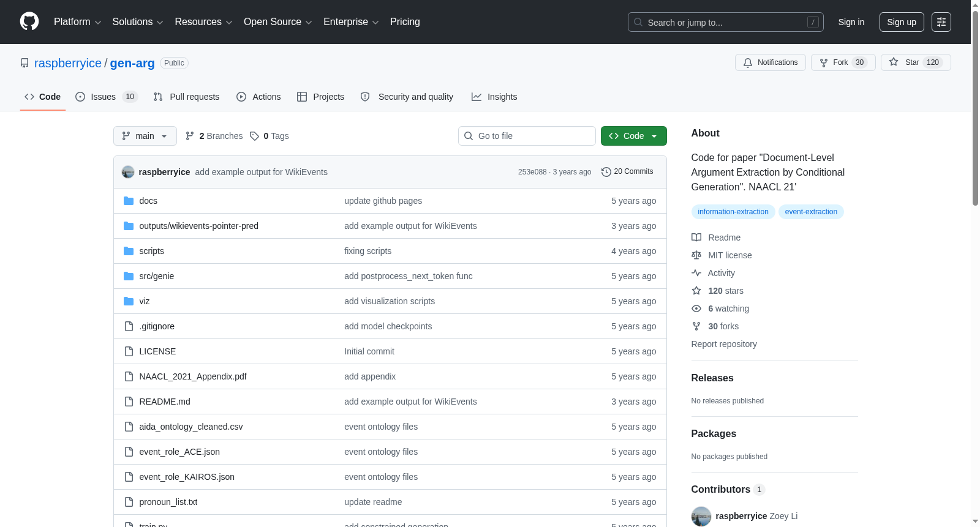The image size is (980, 527).
Task: Click the Notifications button
Action: pyautogui.click(x=771, y=62)
